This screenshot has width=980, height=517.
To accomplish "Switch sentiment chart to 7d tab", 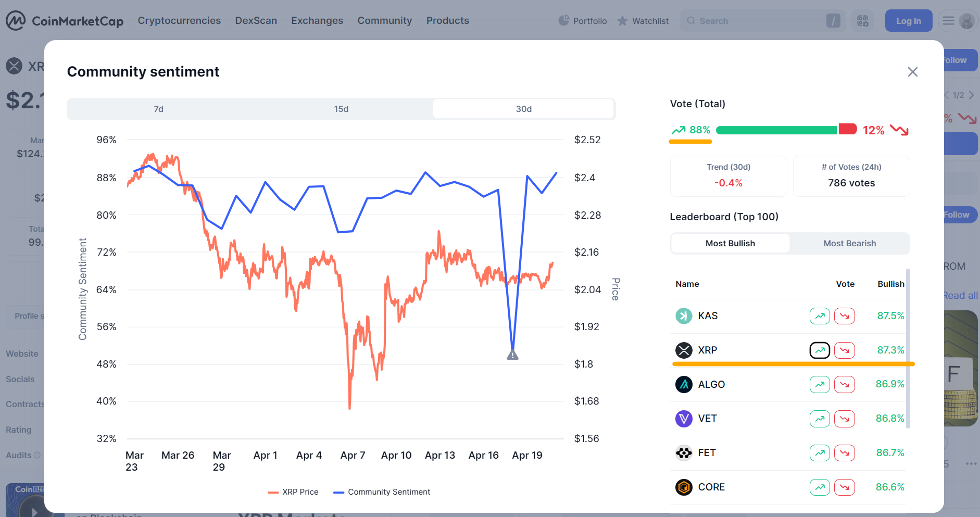I will 158,109.
